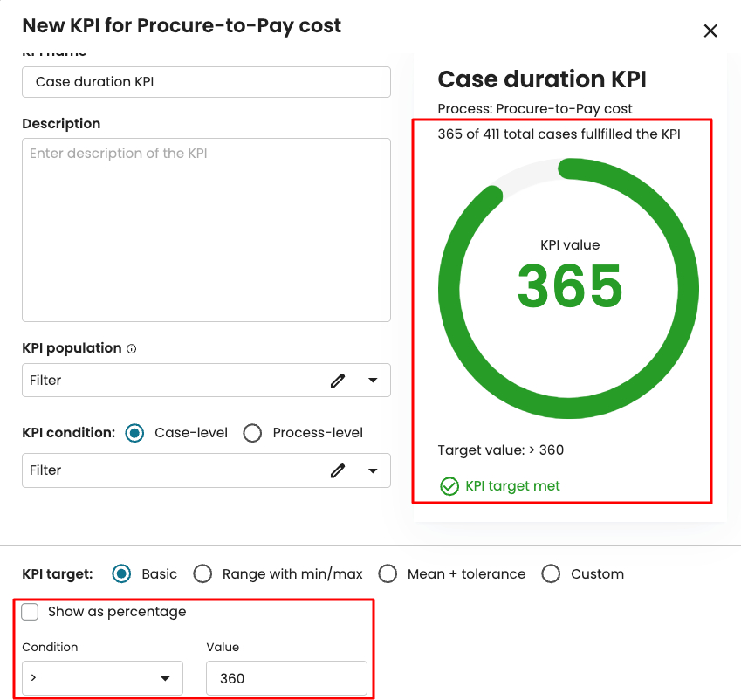This screenshot has height=700, width=741.
Task: Edit the KPI population filter with pencil icon
Action: [338, 381]
